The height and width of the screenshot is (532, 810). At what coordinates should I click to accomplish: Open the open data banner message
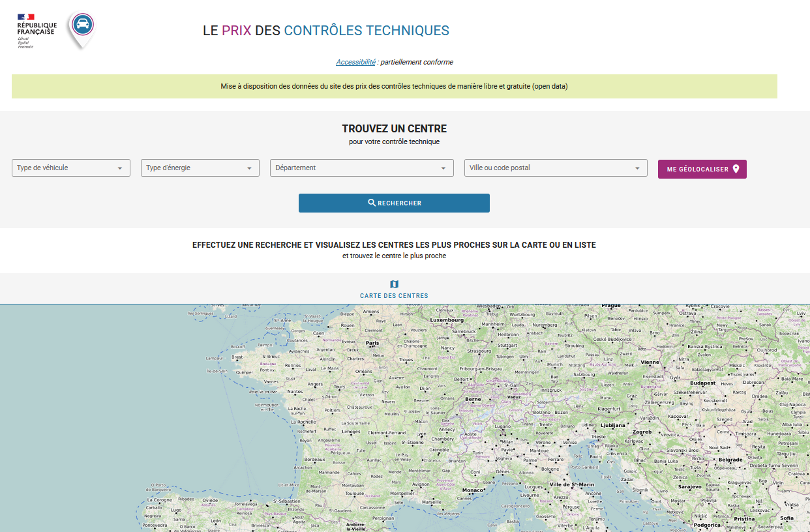click(394, 86)
